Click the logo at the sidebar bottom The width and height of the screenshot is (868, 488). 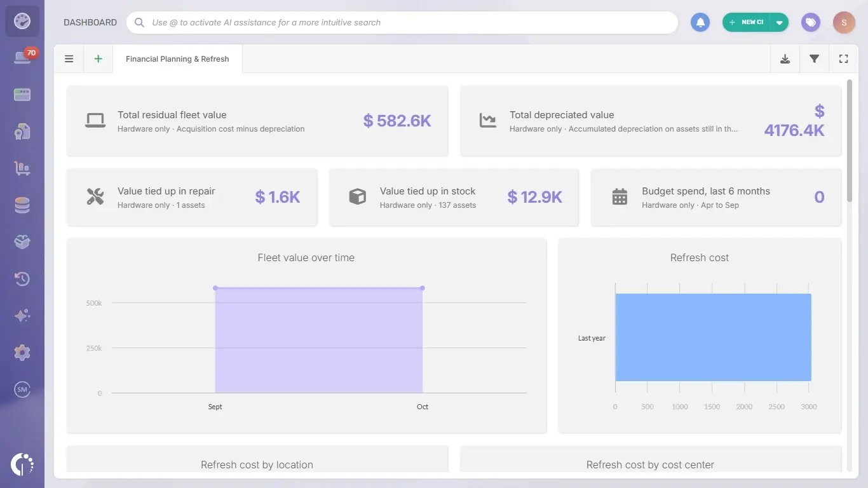(x=22, y=464)
